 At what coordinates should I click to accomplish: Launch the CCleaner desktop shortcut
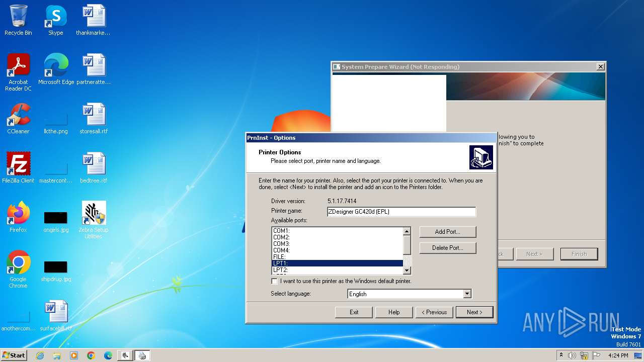pos(18,119)
